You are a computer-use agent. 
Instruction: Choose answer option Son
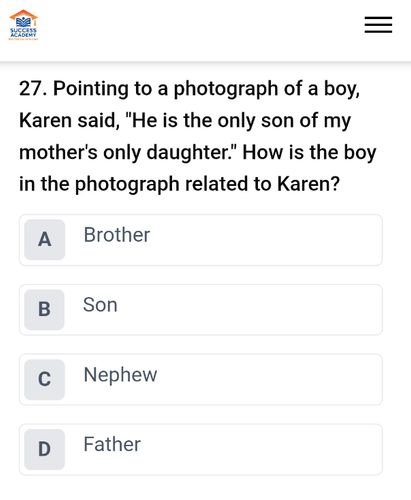point(201,310)
